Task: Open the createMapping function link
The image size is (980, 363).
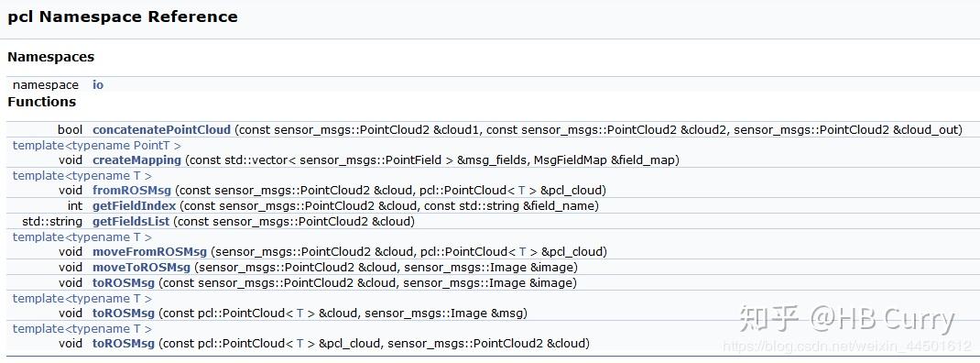Action: click(x=136, y=159)
